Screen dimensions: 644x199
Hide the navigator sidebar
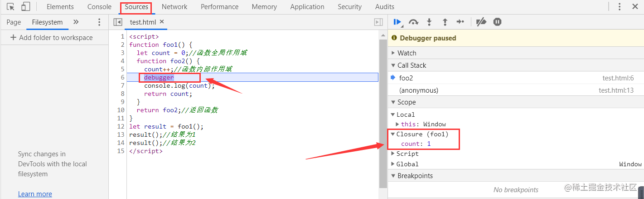118,22
